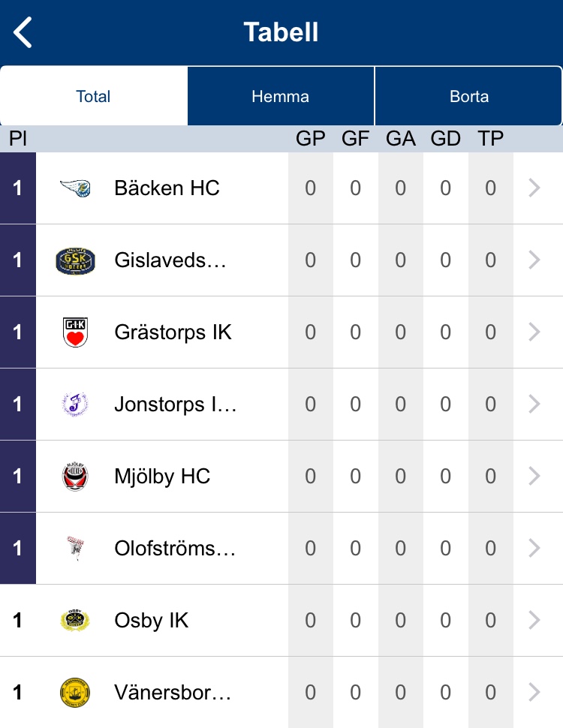This screenshot has height=728, width=563.
Task: Click the Mjölby HC team logo
Action: pos(75,477)
